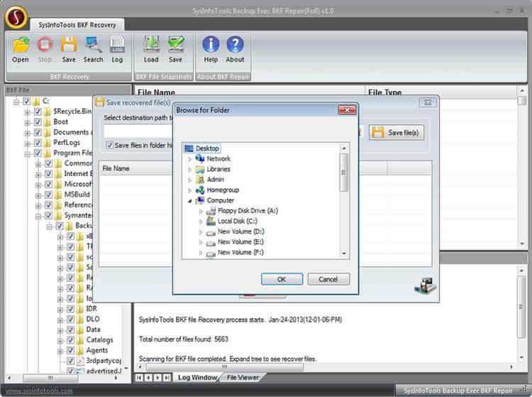The width and height of the screenshot is (532, 397).
Task: Toggle Save files in folder hierarchy checkbox
Action: click(x=109, y=146)
